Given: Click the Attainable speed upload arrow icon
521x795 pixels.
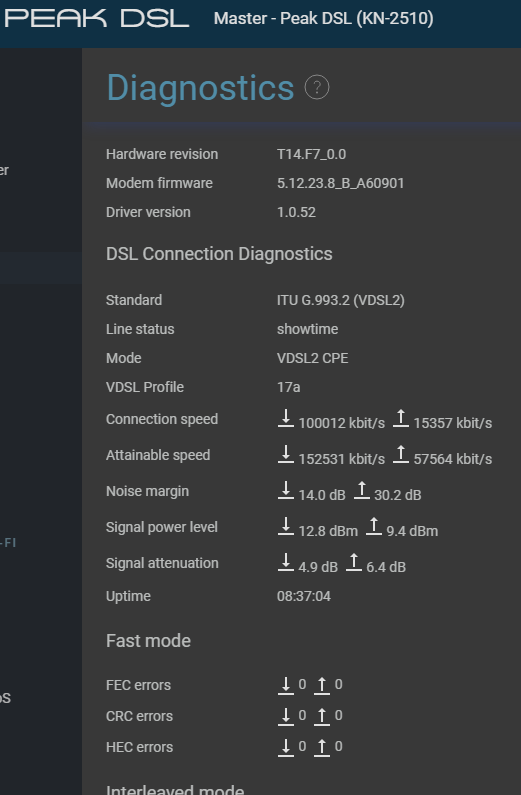Looking at the screenshot, I should tap(401, 454).
